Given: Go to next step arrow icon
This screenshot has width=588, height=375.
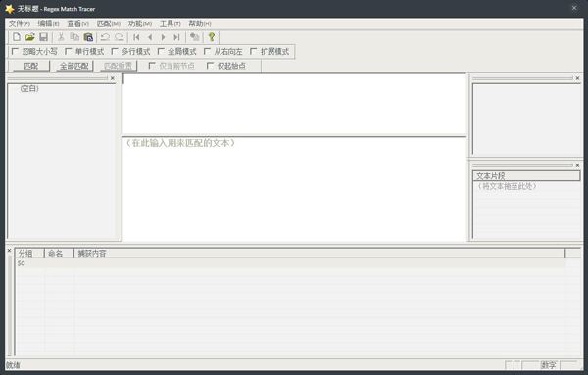Looking at the screenshot, I should tap(163, 37).
